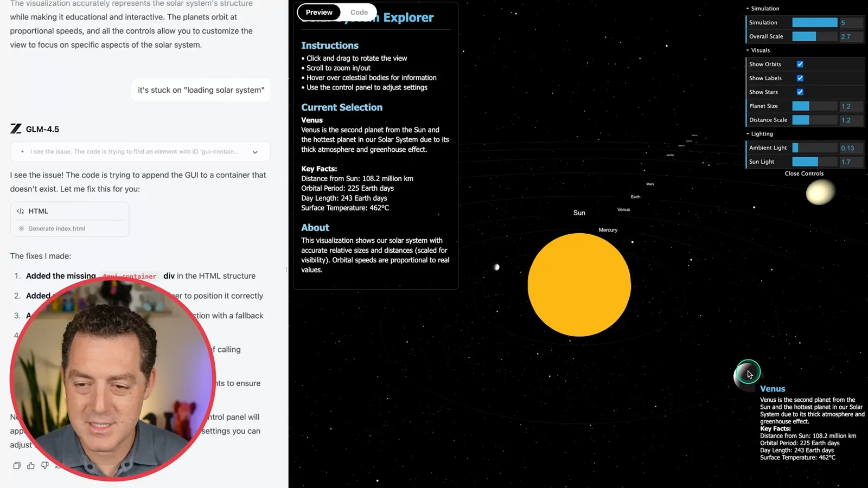Expand the collapsed thinking summary chevron
Image resolution: width=868 pixels, height=488 pixels.
[255, 152]
